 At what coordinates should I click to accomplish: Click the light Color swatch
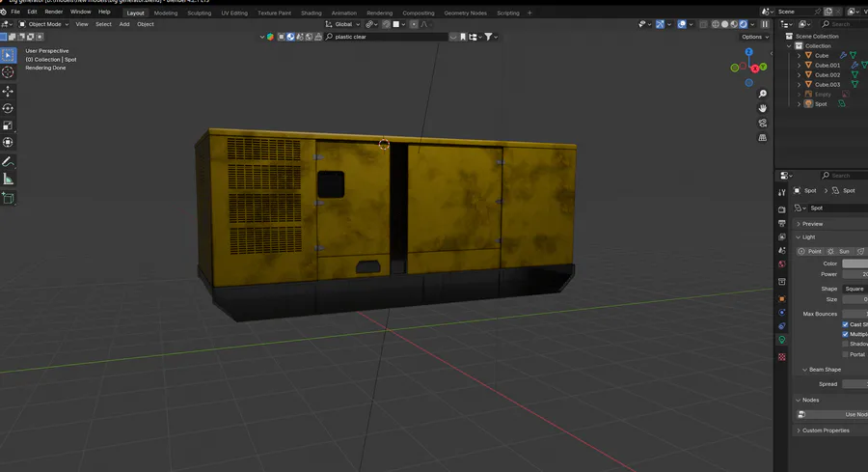click(x=854, y=264)
